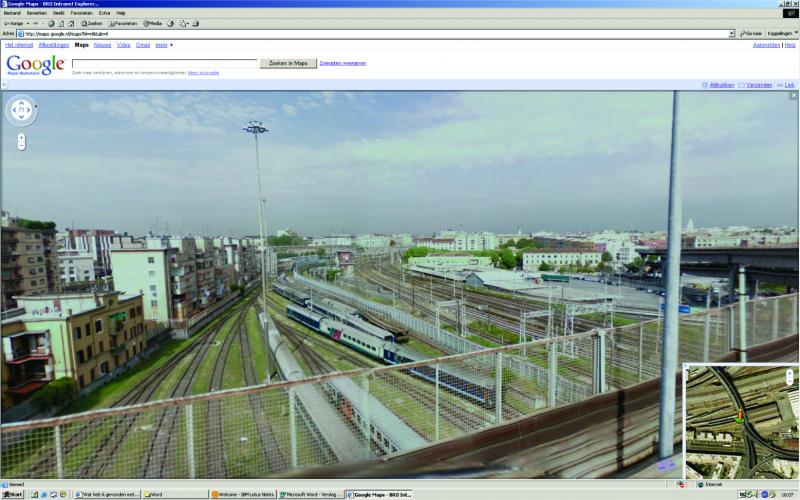Click the Google Maps taskbar item

pyautogui.click(x=379, y=494)
